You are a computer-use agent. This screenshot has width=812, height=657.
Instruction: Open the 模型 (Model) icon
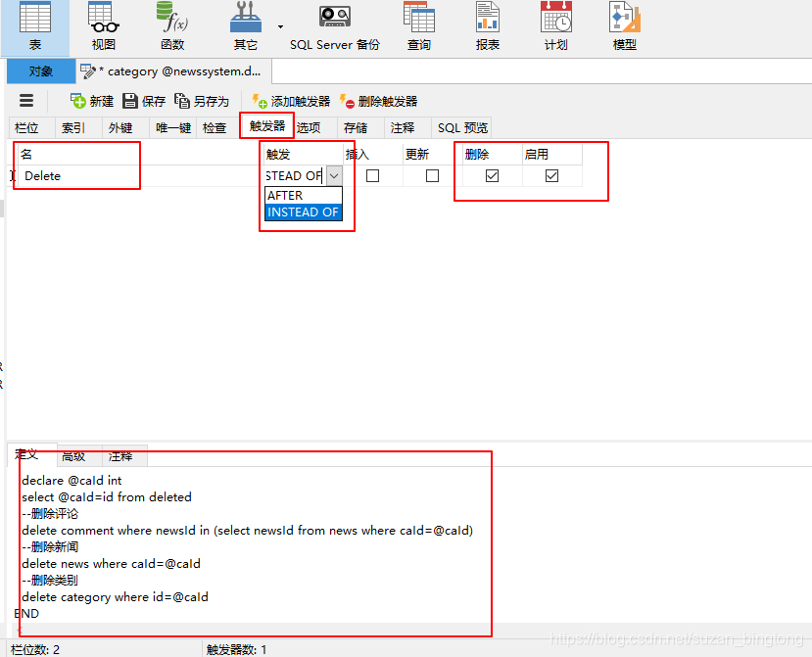click(x=625, y=26)
